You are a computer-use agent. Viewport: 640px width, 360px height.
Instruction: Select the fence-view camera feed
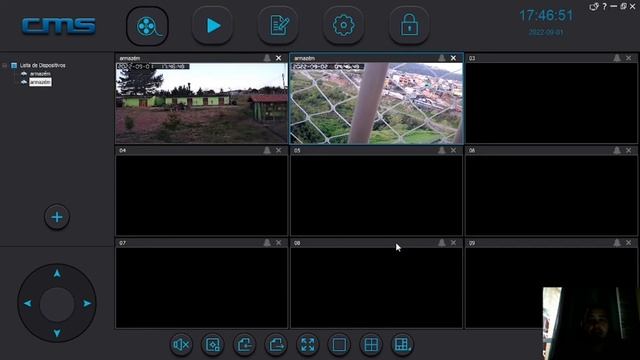[x=376, y=103]
